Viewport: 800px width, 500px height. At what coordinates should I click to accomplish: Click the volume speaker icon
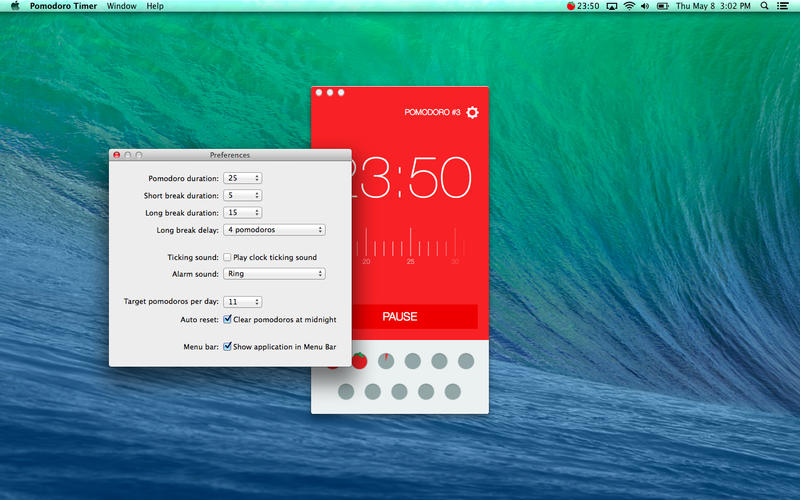(645, 6)
